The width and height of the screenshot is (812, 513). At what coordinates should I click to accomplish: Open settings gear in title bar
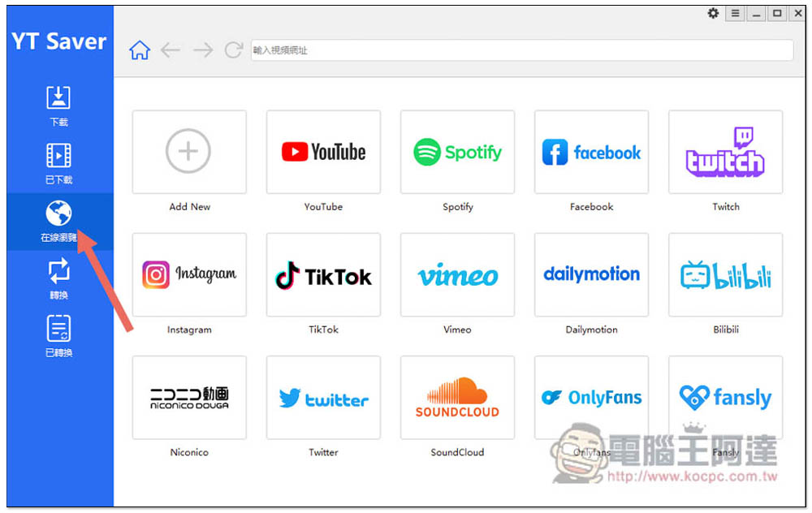713,13
